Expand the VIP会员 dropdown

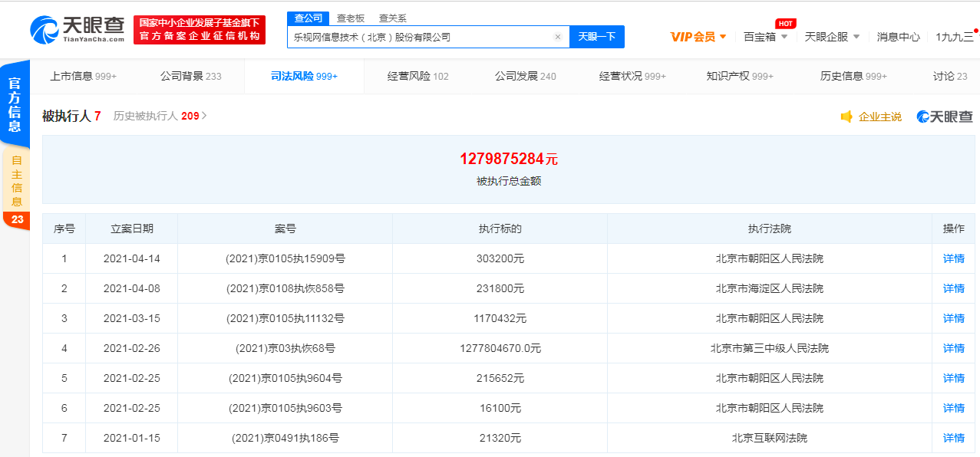click(x=722, y=37)
